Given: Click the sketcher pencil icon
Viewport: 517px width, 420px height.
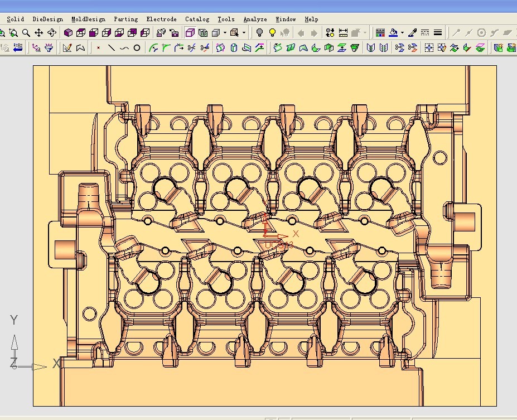Looking at the screenshot, I should (x=67, y=48).
